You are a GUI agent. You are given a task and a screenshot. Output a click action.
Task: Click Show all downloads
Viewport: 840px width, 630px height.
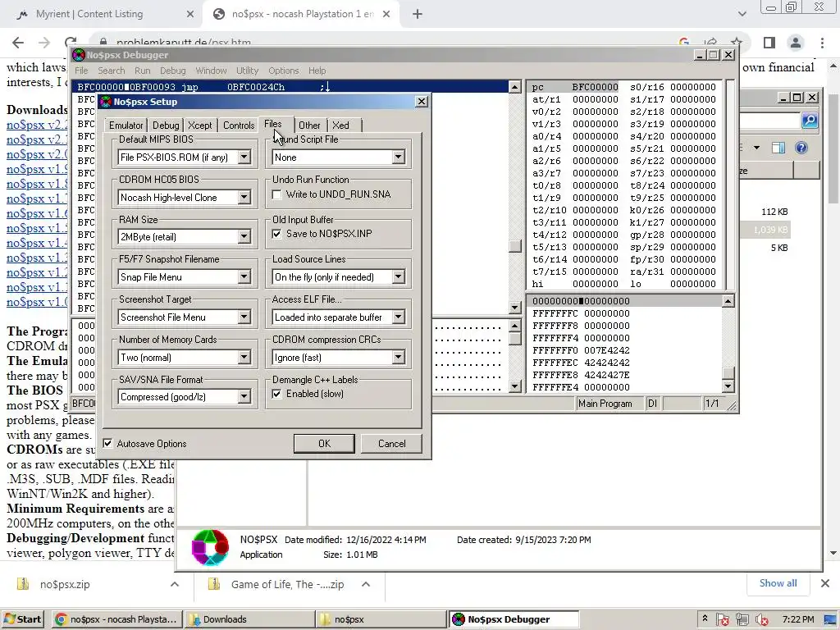pyautogui.click(x=778, y=583)
